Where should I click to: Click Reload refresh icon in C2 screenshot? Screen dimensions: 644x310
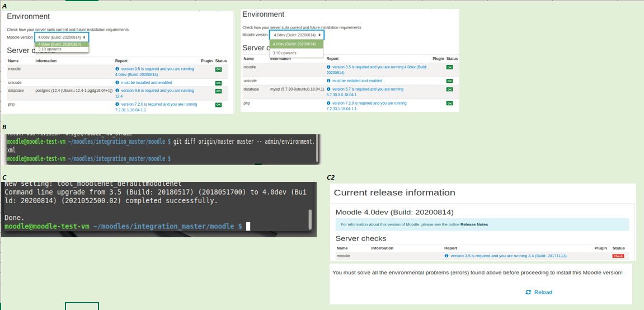pyautogui.click(x=528, y=292)
